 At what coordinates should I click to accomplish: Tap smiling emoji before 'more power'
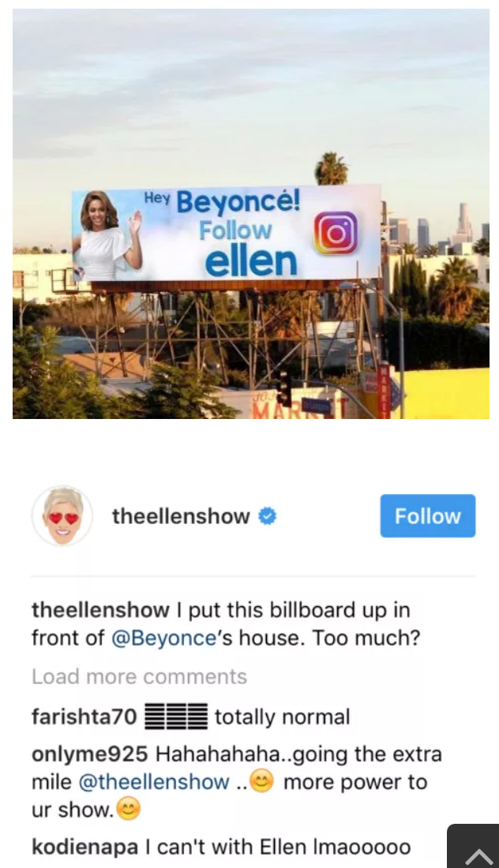pyautogui.click(x=262, y=782)
